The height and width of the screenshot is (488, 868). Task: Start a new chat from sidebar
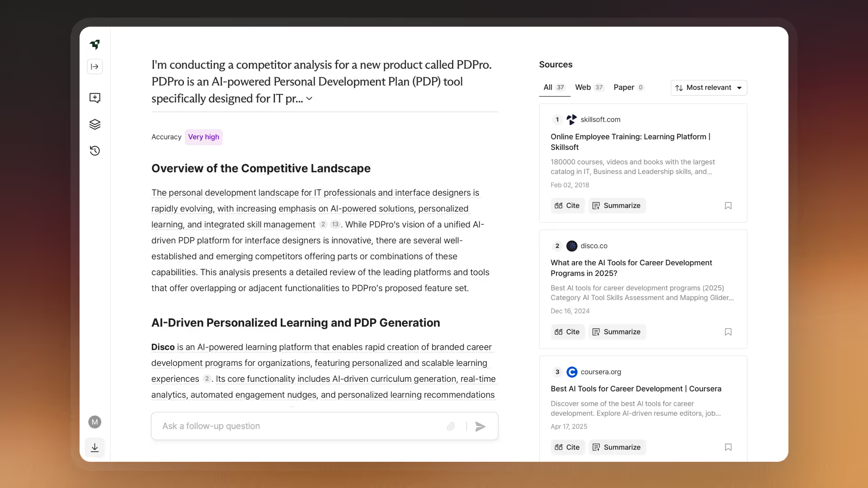click(94, 98)
